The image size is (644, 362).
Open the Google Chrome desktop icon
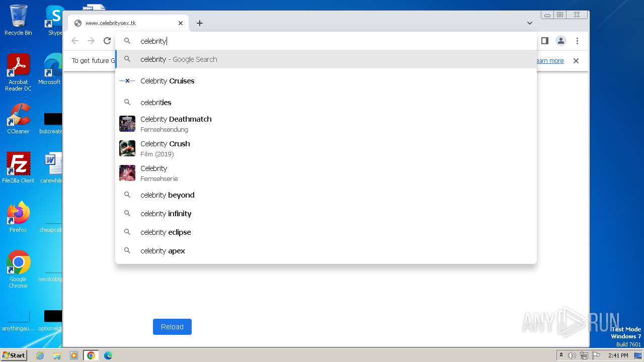pos(18,269)
